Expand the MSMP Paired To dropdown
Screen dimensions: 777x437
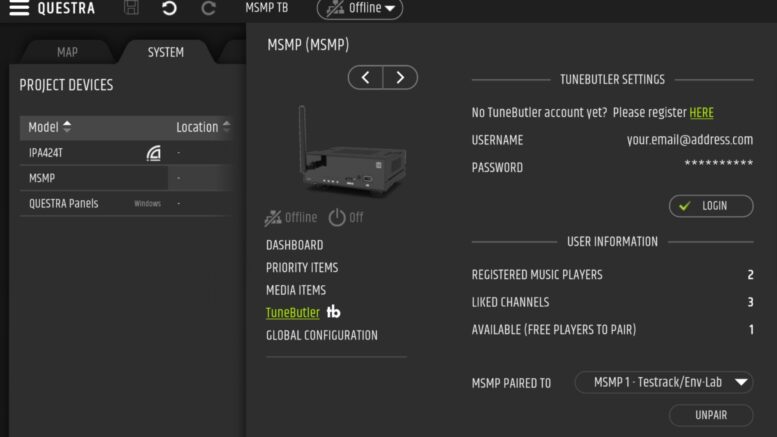click(663, 382)
